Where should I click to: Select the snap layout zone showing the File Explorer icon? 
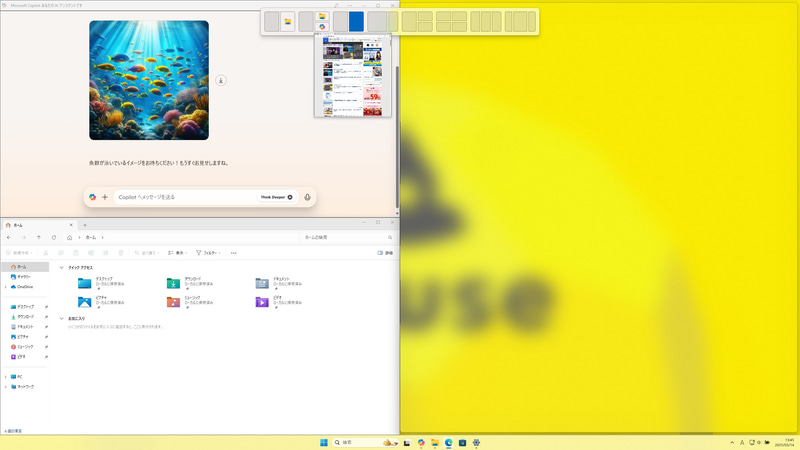tap(287, 21)
